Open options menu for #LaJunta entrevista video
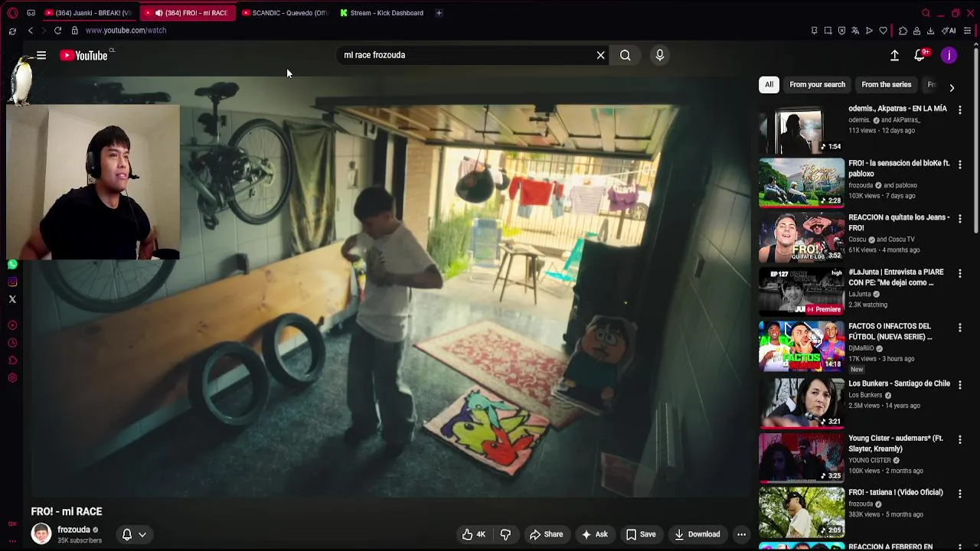Viewport: 980px width, 551px height. [x=960, y=273]
